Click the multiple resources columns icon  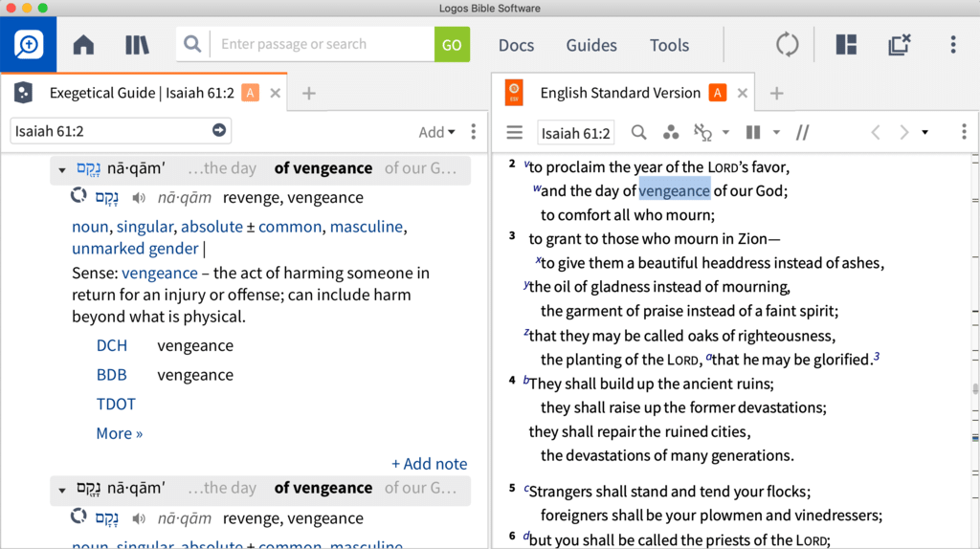click(753, 132)
